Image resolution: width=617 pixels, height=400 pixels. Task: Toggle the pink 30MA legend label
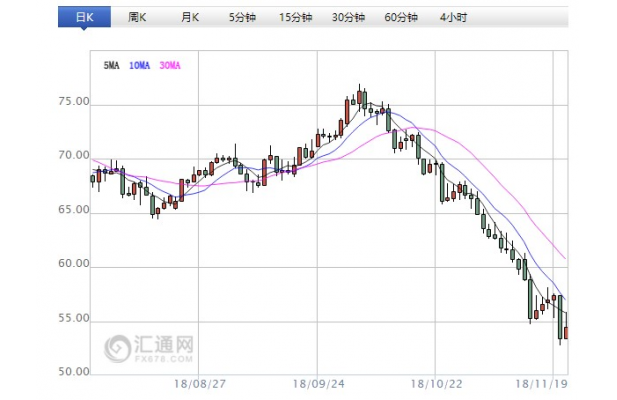(169, 66)
